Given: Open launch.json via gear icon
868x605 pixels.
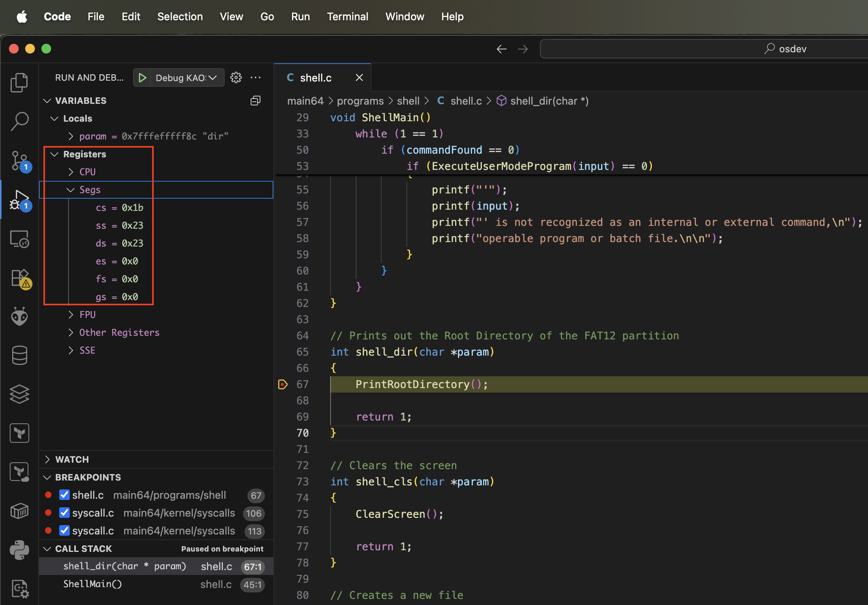Looking at the screenshot, I should pos(236,77).
